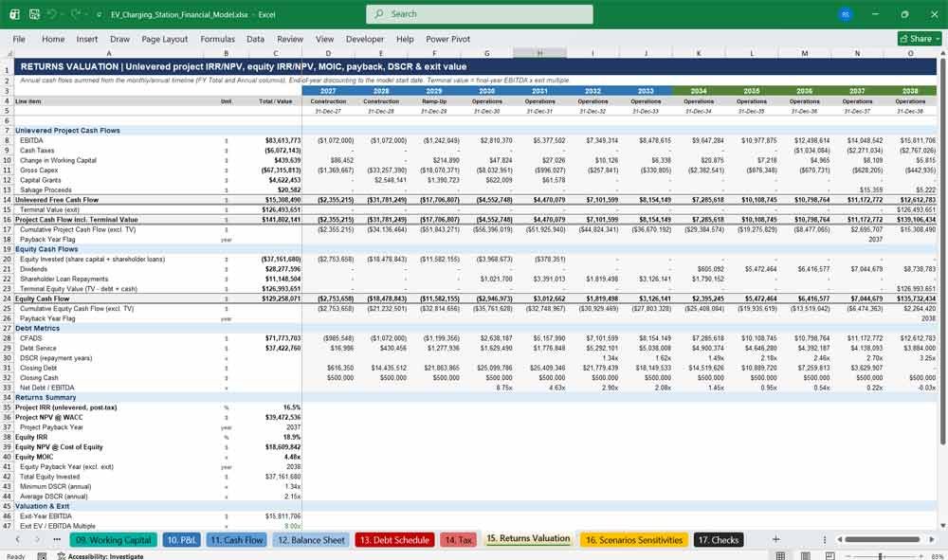
Task: Click the sheet tab bar options dots
Action: tap(824, 539)
